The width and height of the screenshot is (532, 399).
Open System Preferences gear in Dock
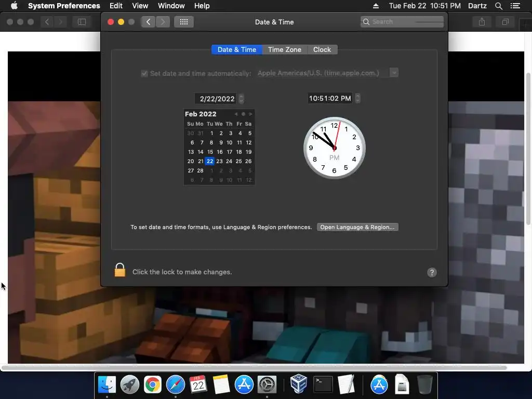click(267, 385)
